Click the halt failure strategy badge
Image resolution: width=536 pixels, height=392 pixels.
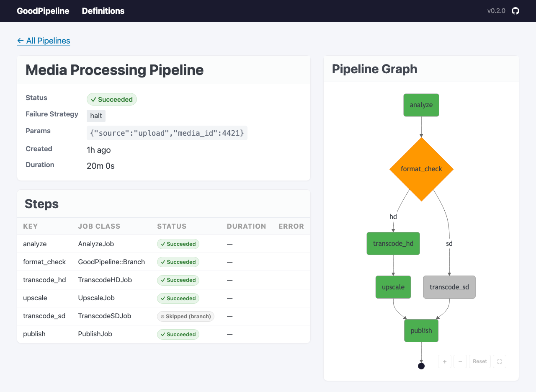tap(96, 116)
